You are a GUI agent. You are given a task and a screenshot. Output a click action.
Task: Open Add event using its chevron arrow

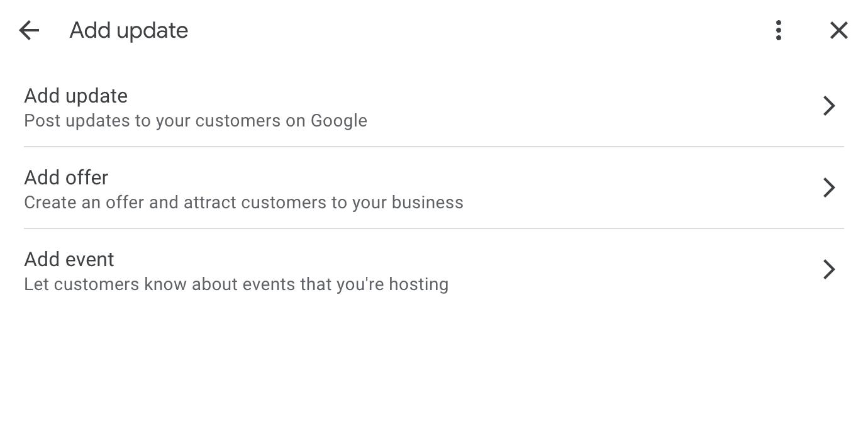click(x=829, y=269)
